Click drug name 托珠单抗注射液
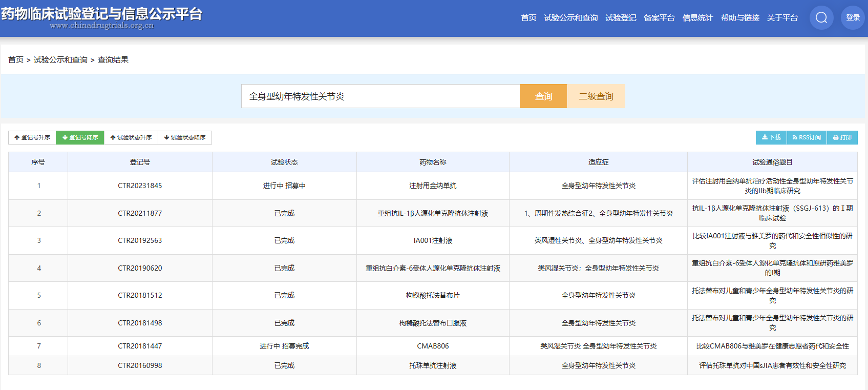Viewport: 868px width, 390px height. click(x=433, y=365)
